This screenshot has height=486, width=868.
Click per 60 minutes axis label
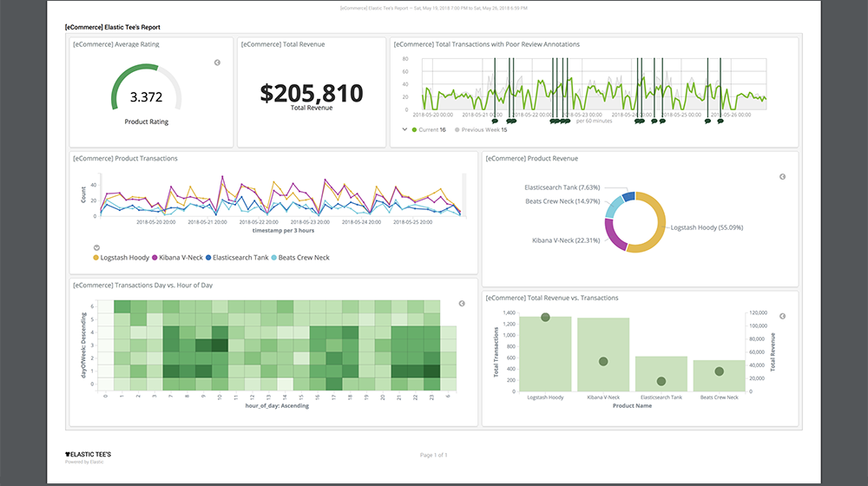594,121
